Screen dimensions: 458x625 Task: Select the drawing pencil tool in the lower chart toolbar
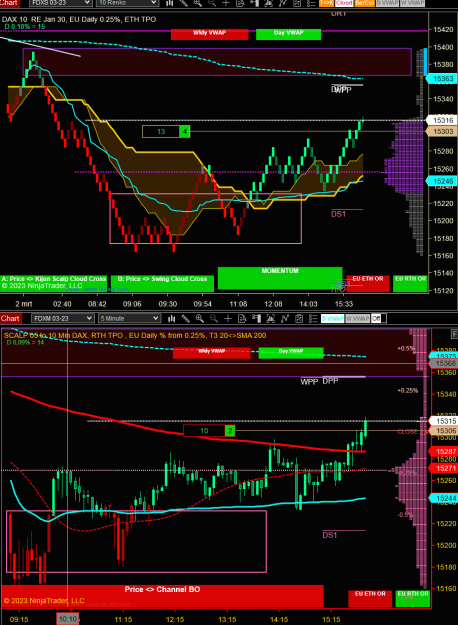pos(186,318)
